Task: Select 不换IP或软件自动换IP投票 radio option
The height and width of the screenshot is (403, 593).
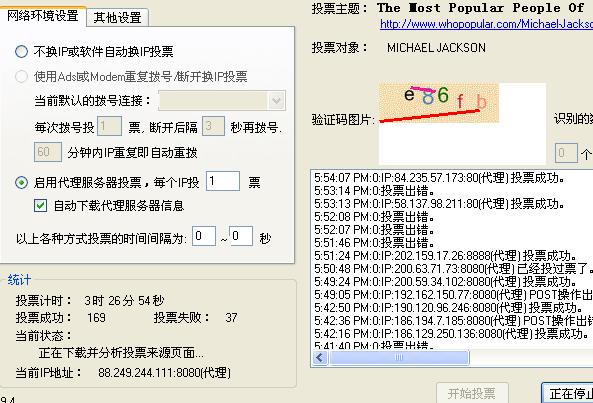Action: pos(22,51)
